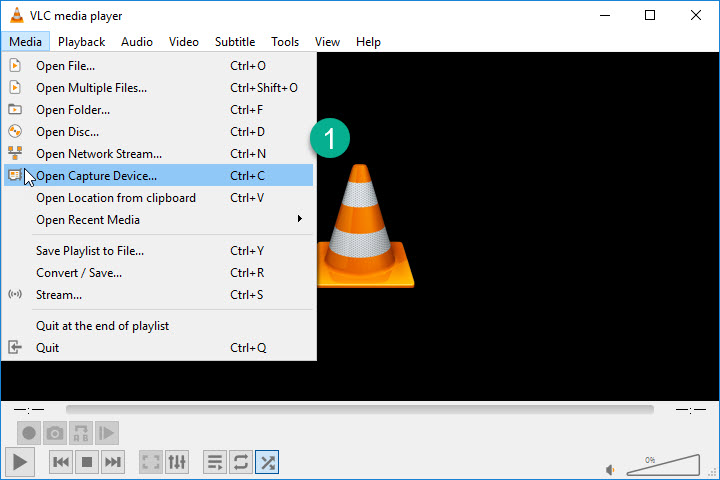Choose Open Location from clipboard
Image resolution: width=720 pixels, height=480 pixels.
(158, 198)
